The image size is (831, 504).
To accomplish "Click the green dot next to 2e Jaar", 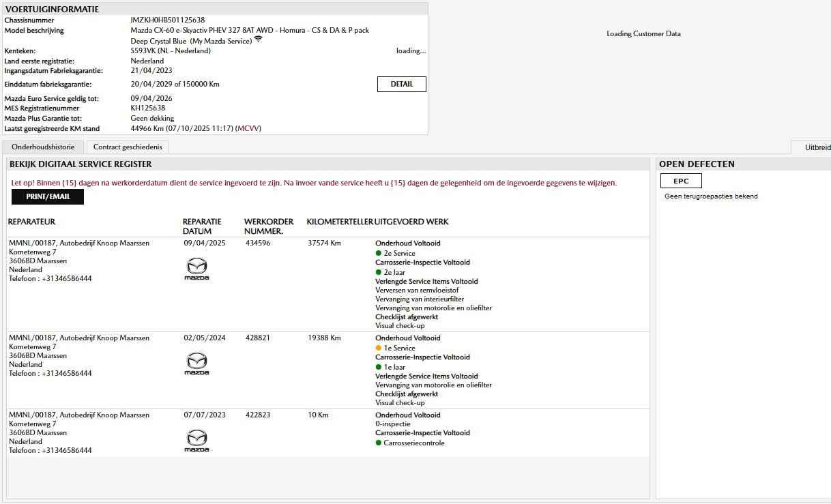I will coord(379,273).
